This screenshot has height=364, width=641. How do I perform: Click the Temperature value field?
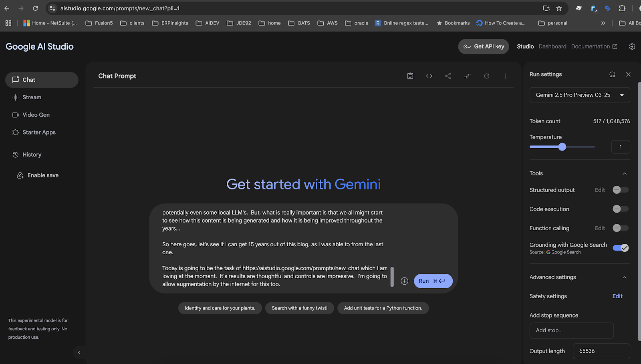tap(621, 147)
